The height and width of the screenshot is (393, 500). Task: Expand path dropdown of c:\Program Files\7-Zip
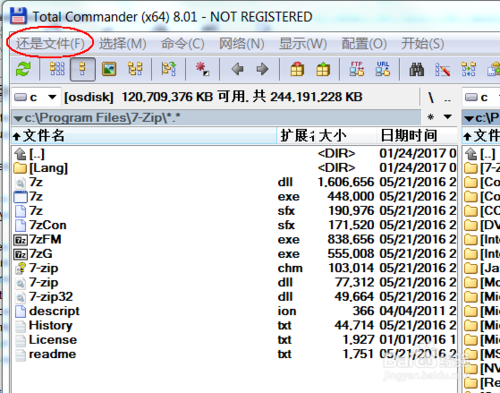click(18, 118)
